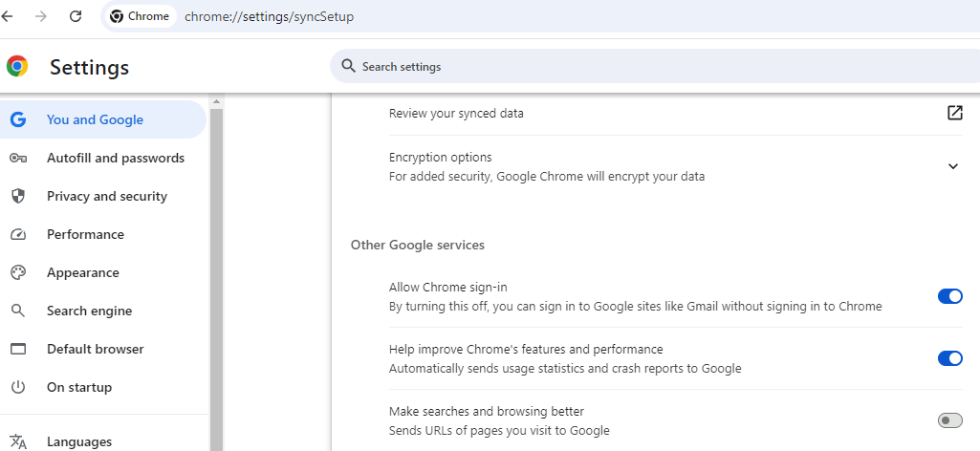Click the Privacy and security shield icon
980x451 pixels.
[x=17, y=197]
